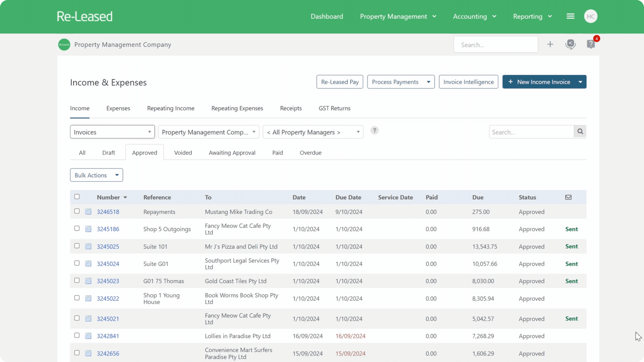
Task: Click the invoice list Search field
Action: pyautogui.click(x=531, y=132)
